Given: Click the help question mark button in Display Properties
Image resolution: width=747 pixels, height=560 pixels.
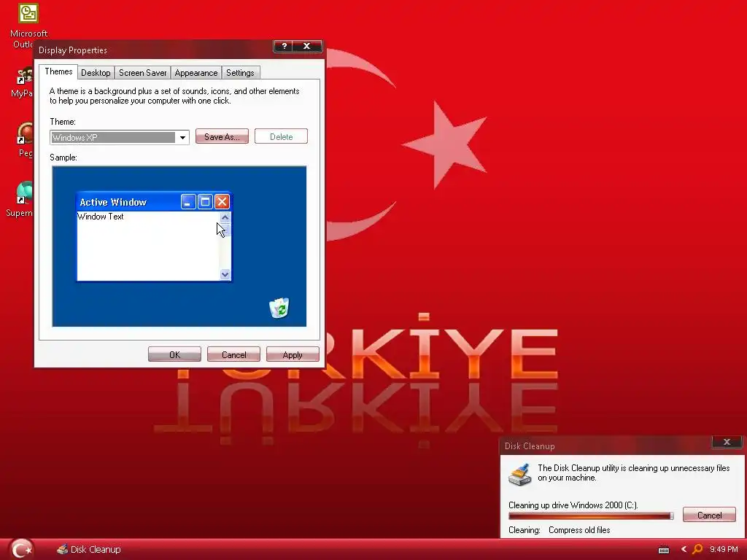Looking at the screenshot, I should pyautogui.click(x=285, y=46).
